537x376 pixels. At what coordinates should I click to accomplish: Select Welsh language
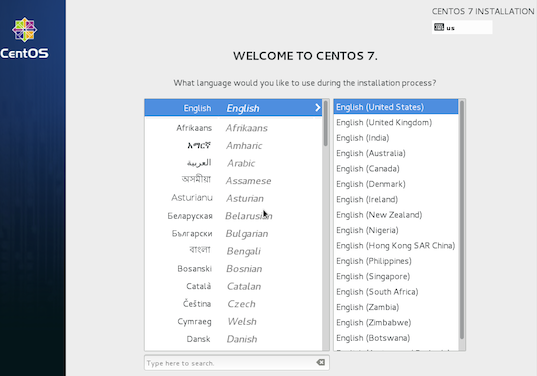click(233, 322)
